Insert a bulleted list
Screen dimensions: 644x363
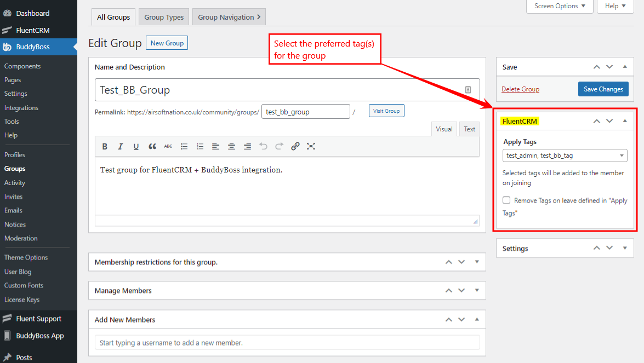point(184,146)
